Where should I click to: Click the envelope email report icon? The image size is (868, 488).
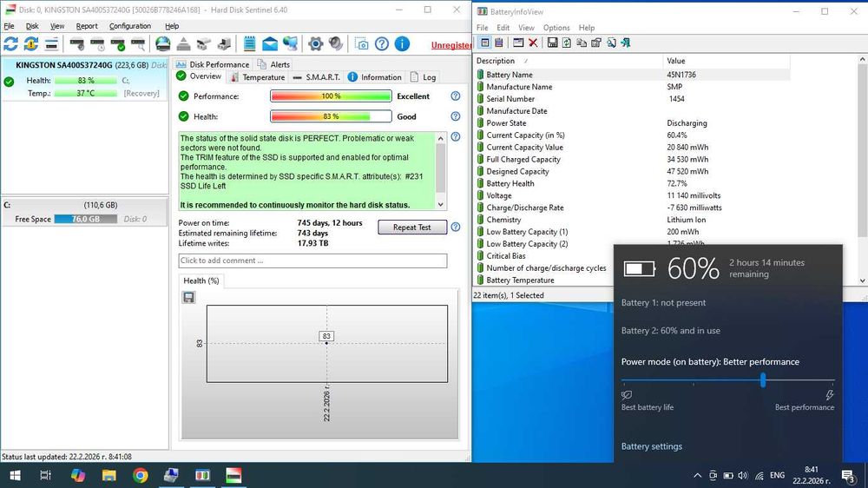point(270,43)
